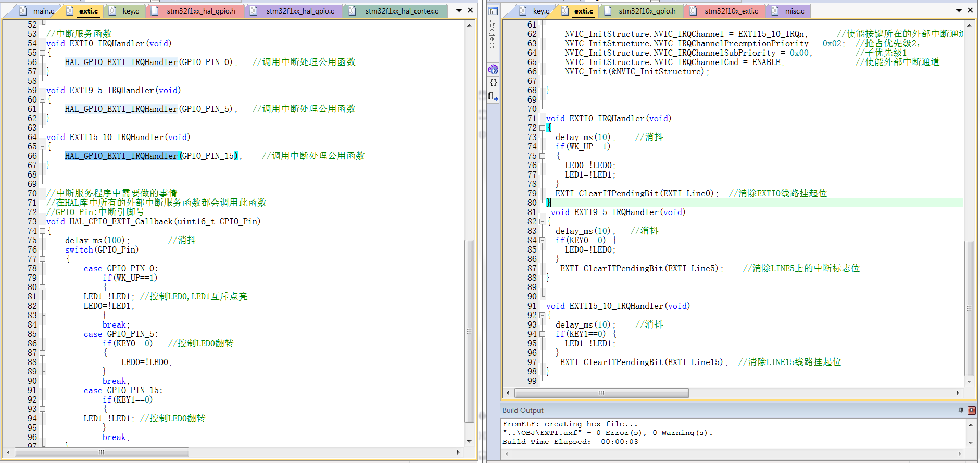Click the left editor vertical scroll up arrow
Screen dimensions: 980x463
(469, 25)
